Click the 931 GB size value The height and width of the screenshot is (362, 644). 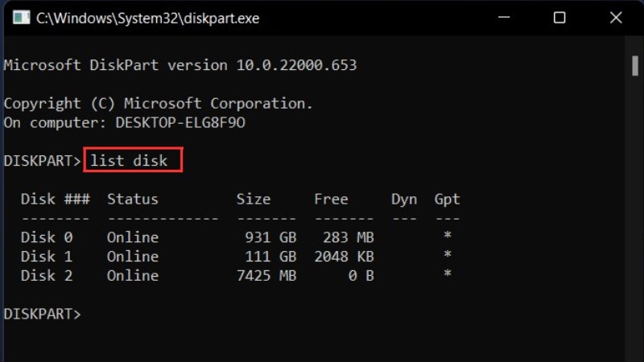pyautogui.click(x=270, y=237)
